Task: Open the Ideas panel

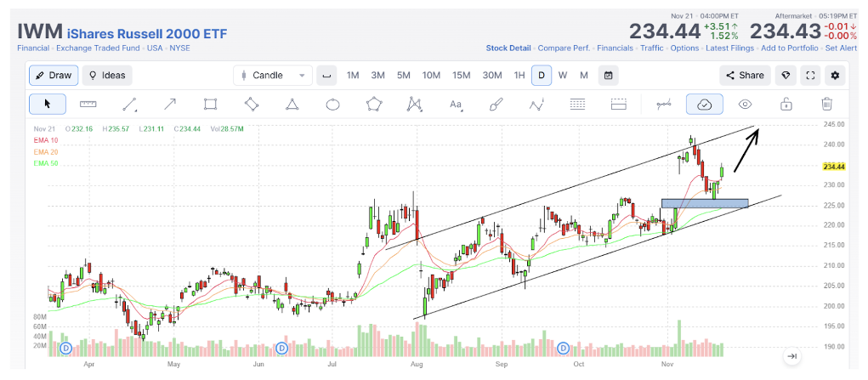Action: tap(107, 76)
